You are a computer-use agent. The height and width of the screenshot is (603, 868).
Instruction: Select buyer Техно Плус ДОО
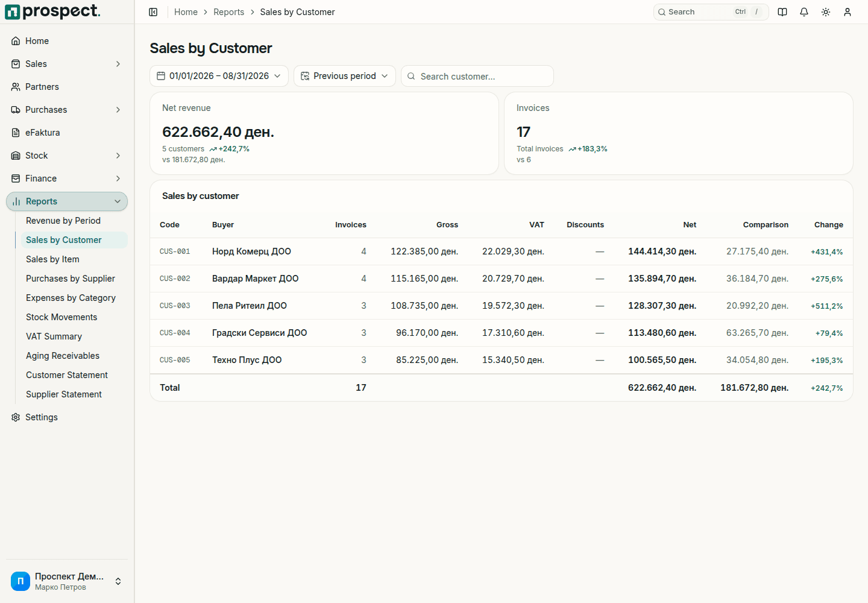[x=247, y=360]
